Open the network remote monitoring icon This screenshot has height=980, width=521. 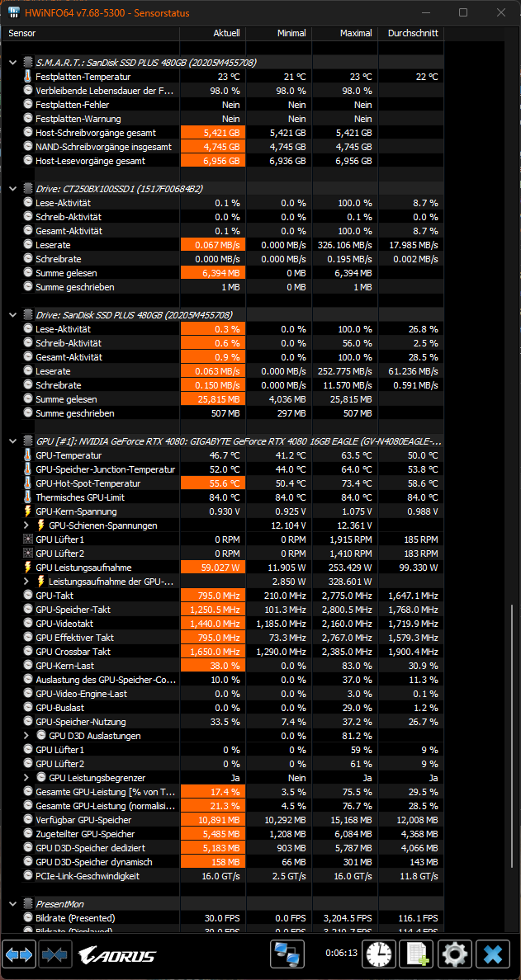click(287, 954)
